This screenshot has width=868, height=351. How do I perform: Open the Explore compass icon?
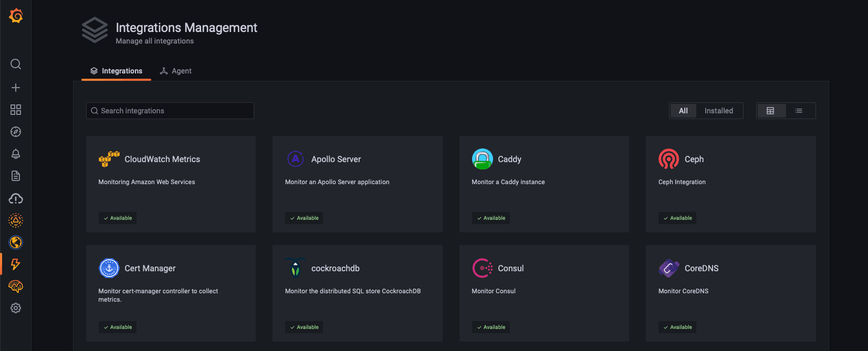(x=16, y=132)
